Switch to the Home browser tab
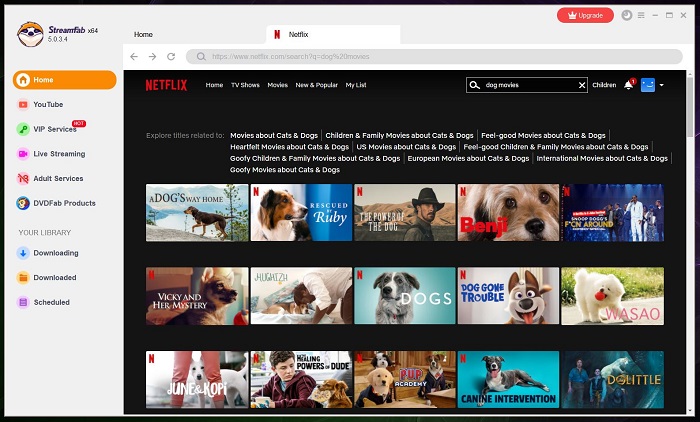Viewport: 700px width, 422px height. [x=143, y=34]
